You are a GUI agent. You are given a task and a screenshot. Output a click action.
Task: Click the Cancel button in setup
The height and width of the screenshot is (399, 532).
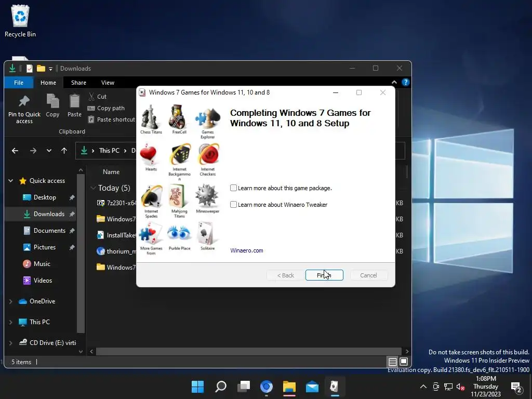pyautogui.click(x=368, y=275)
